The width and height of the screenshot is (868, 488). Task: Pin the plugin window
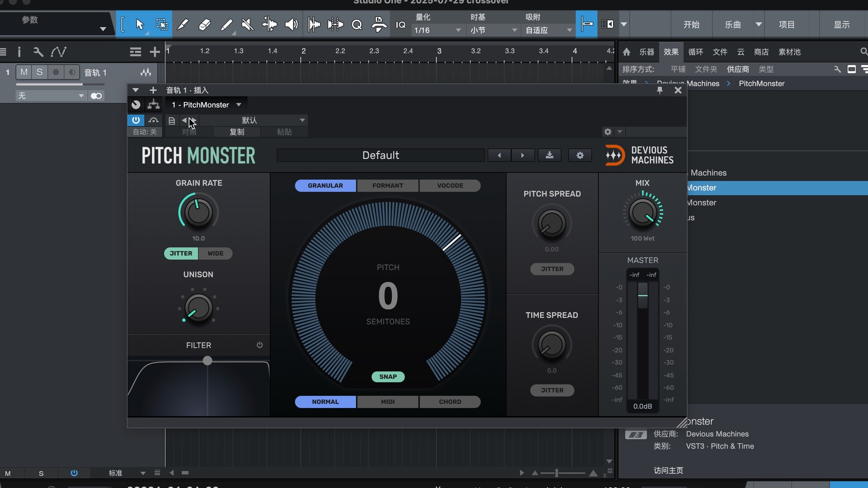tap(660, 90)
